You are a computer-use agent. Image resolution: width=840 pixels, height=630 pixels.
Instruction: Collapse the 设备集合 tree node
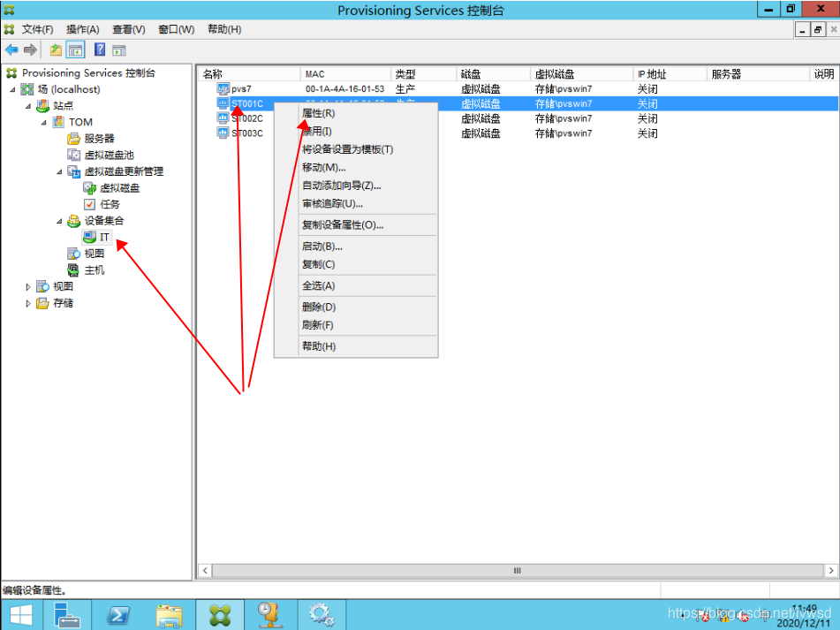click(x=59, y=221)
